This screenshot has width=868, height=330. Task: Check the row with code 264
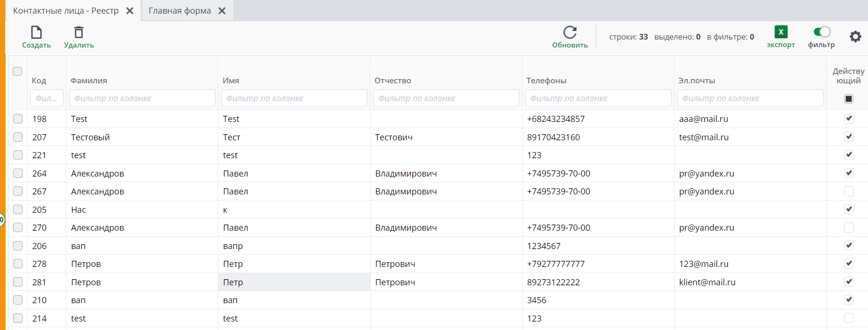pyautogui.click(x=18, y=173)
